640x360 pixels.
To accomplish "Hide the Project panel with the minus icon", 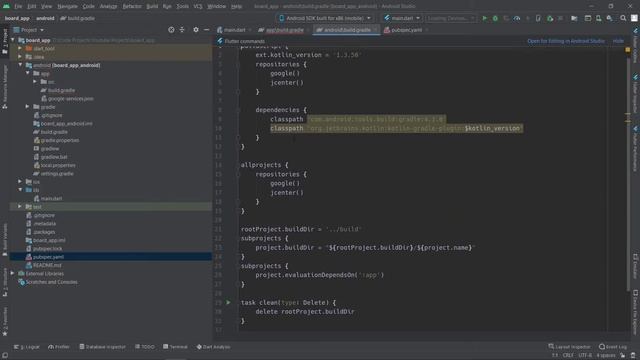I will click(x=207, y=30).
